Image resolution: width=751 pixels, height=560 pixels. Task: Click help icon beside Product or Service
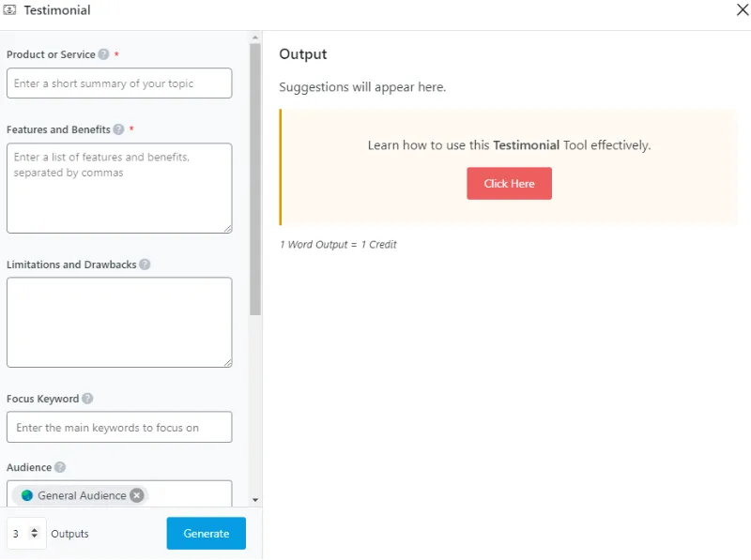click(103, 54)
